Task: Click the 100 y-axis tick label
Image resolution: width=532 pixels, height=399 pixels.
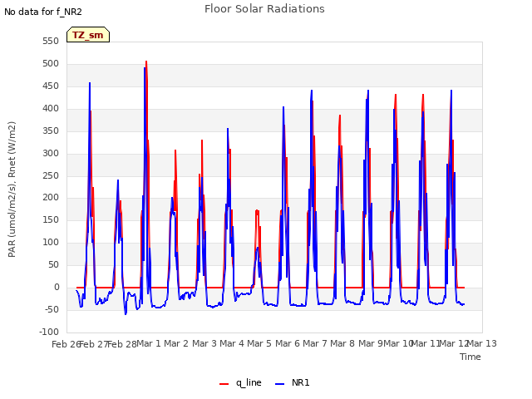Action: (x=51, y=242)
